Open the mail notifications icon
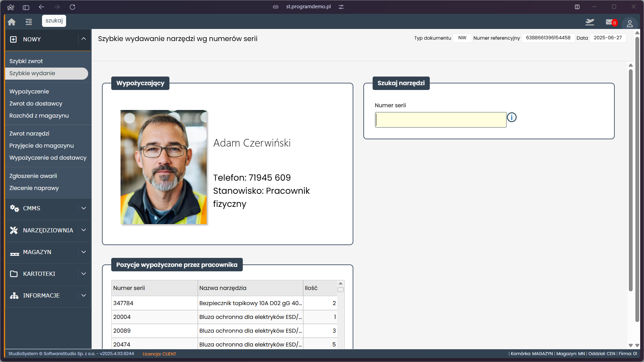The image size is (644, 362). tap(610, 22)
